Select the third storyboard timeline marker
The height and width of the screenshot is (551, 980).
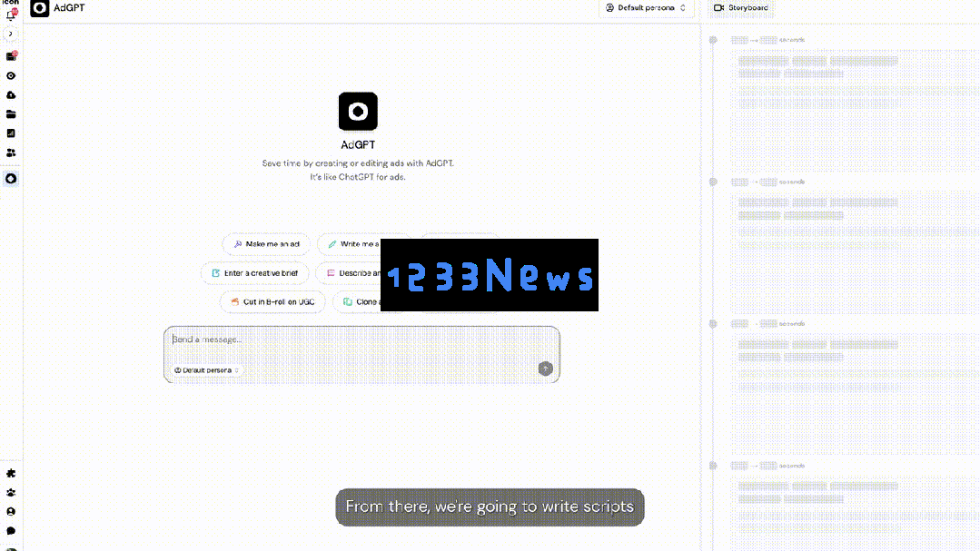click(713, 323)
